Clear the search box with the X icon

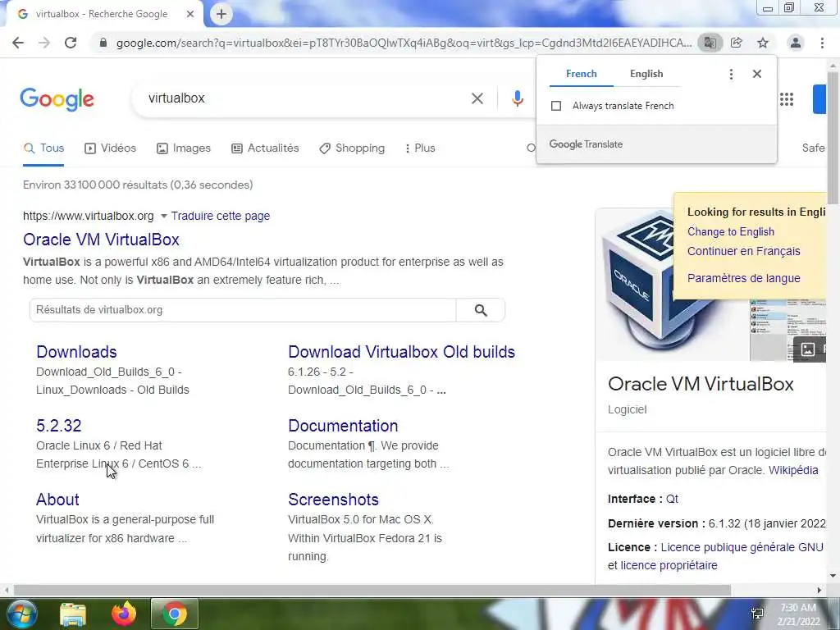tap(477, 98)
